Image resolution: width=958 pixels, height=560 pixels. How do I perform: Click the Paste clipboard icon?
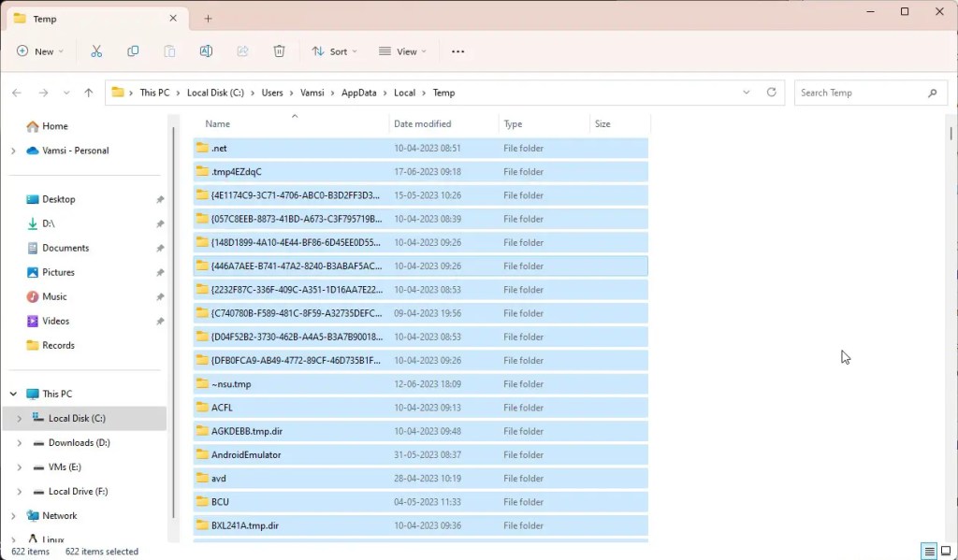[x=169, y=51]
